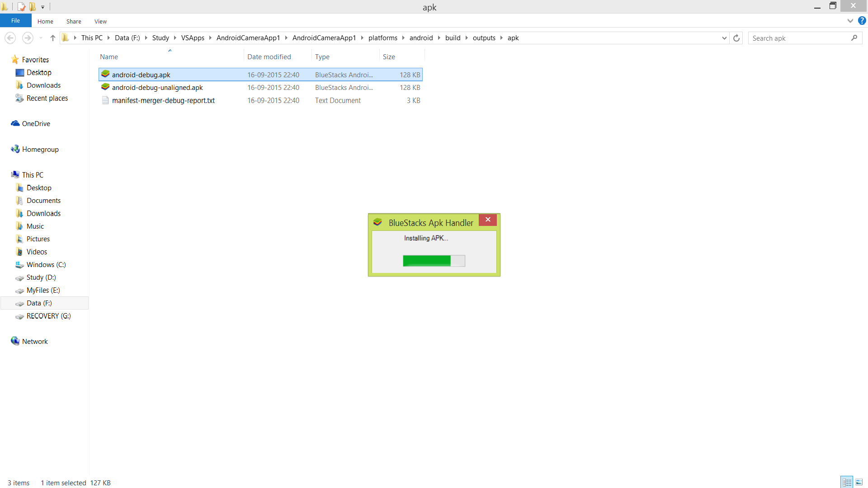
Task: Navigate to VSApps in the address bar
Action: [193, 38]
